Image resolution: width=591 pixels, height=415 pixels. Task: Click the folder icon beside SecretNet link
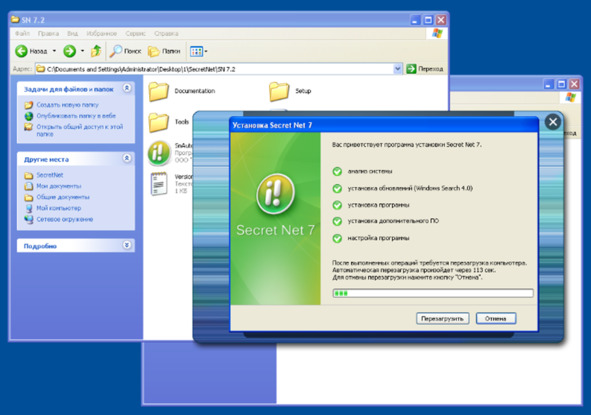point(29,175)
